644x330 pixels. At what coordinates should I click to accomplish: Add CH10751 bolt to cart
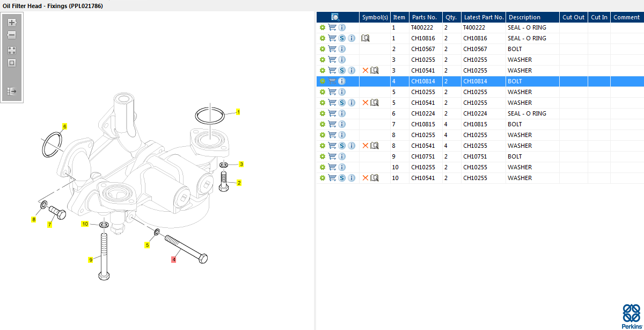pyautogui.click(x=332, y=156)
